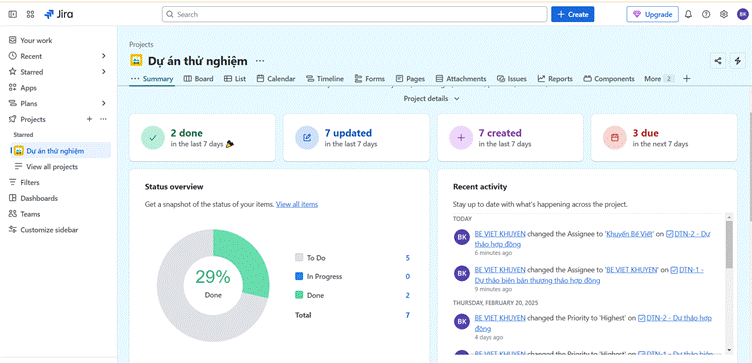Viewport: 752px width, 363px height.
Task: Switch to the Components tab
Action: pos(609,79)
